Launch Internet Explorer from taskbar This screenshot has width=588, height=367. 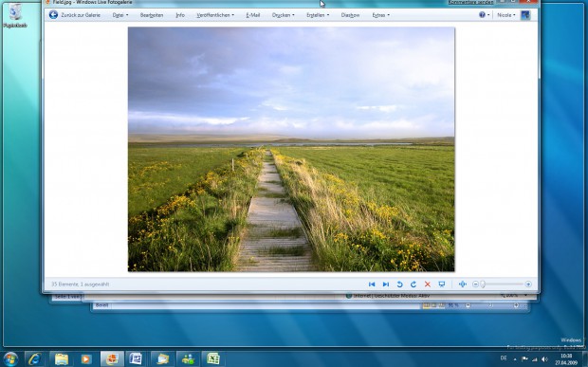pyautogui.click(x=35, y=359)
